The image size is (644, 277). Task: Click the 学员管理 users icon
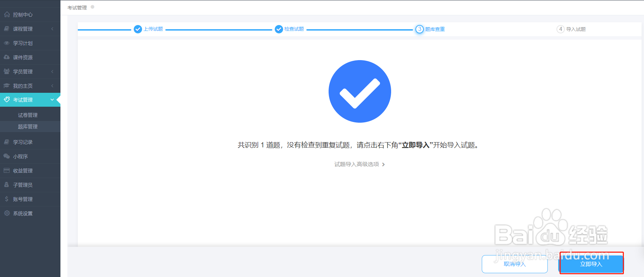point(7,72)
